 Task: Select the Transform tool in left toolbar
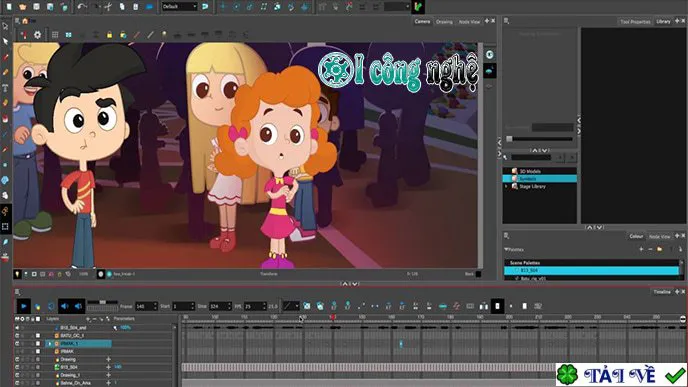pos(5,26)
